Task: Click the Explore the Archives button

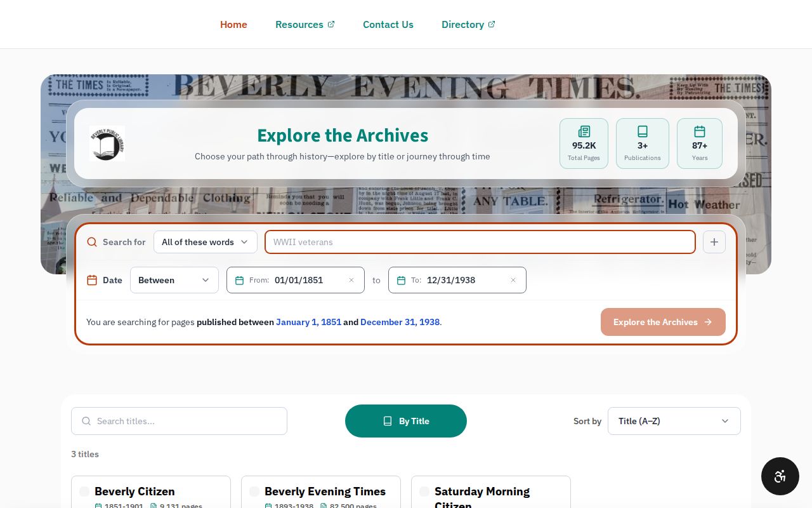Action: click(x=663, y=322)
